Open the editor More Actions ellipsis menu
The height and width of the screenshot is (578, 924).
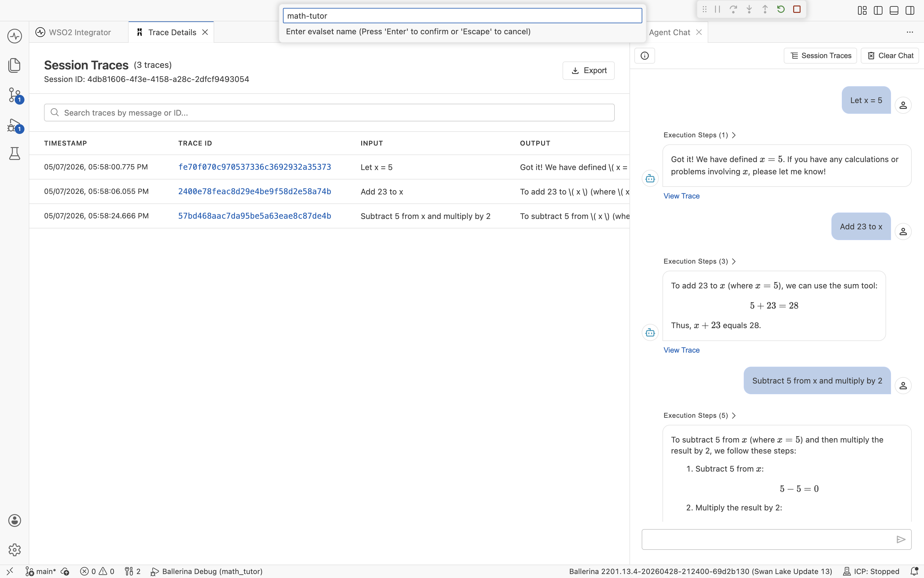click(910, 32)
